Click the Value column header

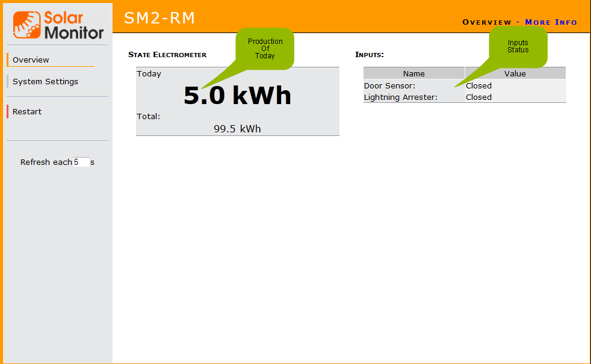515,73
